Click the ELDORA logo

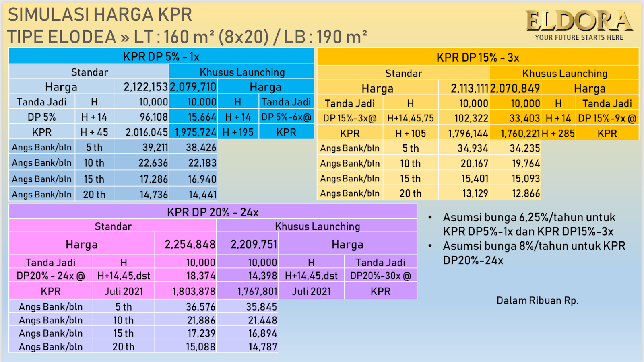point(578,20)
